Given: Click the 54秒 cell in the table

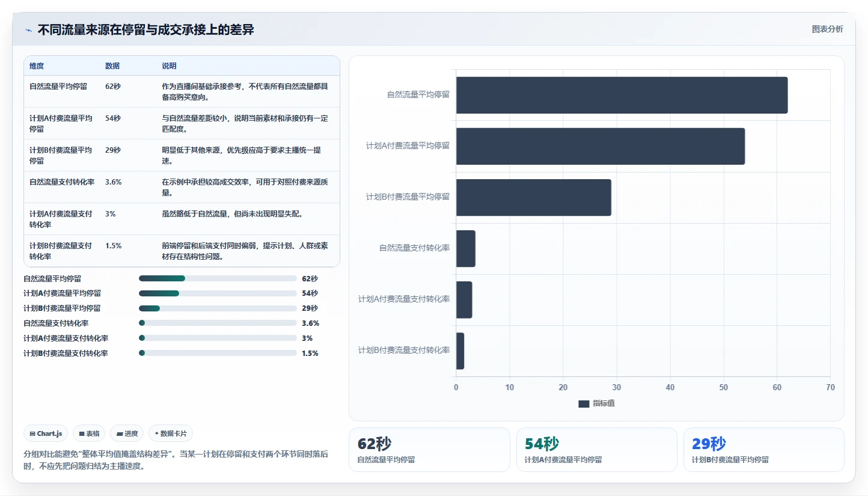Looking at the screenshot, I should click(113, 118).
